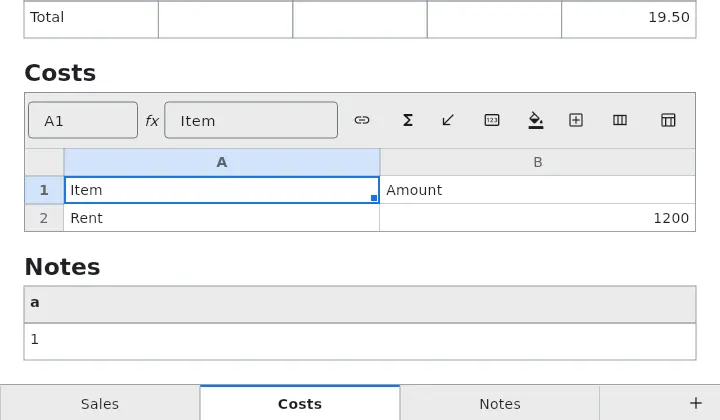Click the fill color bucket icon
The height and width of the screenshot is (420, 720).
click(x=536, y=121)
